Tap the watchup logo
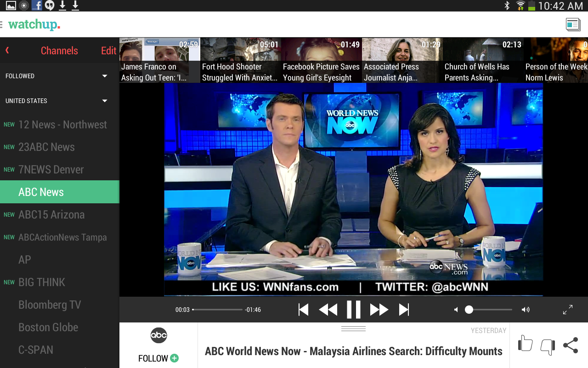This screenshot has height=368, width=588. click(34, 24)
